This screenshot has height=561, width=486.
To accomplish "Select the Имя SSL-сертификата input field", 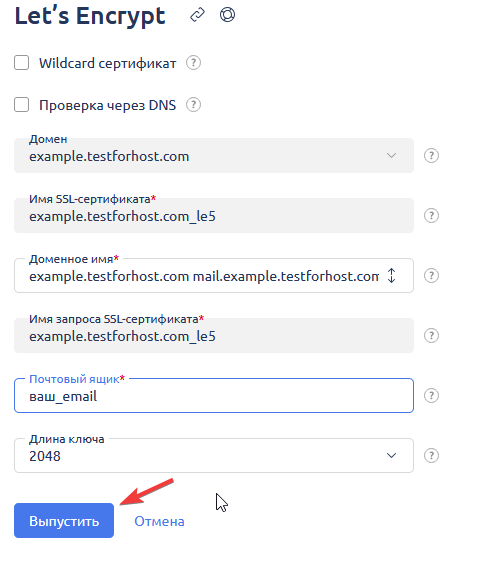I will click(214, 215).
